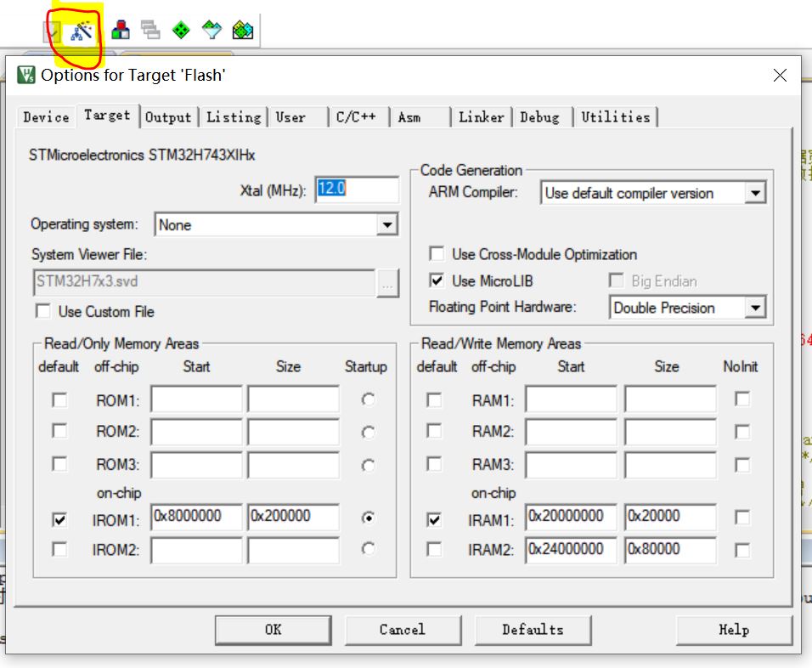Open the stacked windows multi-project icon
812x668 pixels.
click(150, 30)
